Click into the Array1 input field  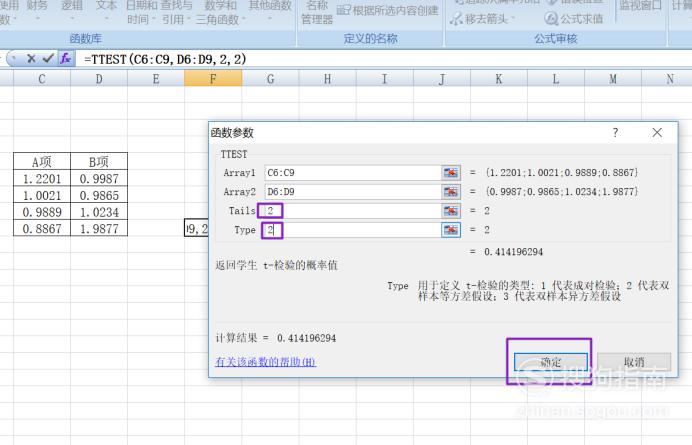pyautogui.click(x=353, y=173)
